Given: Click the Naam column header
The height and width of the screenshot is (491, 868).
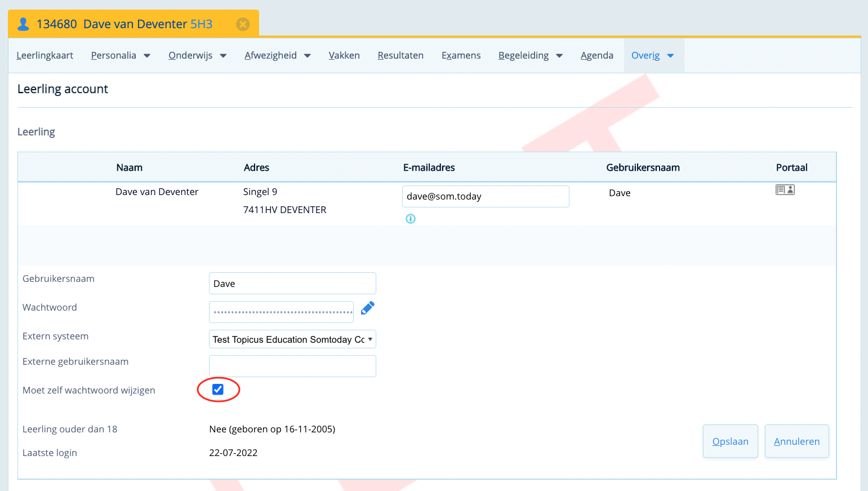Looking at the screenshot, I should coord(130,167).
